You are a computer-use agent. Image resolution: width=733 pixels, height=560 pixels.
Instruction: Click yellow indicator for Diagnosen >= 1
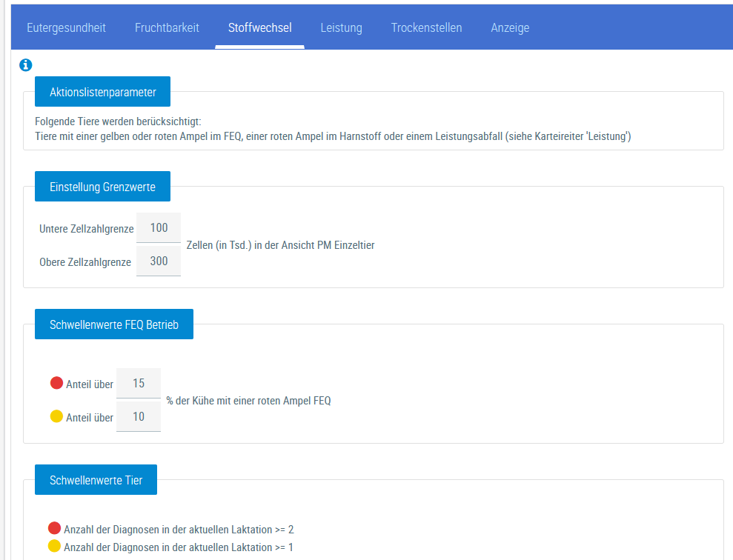(x=54, y=547)
